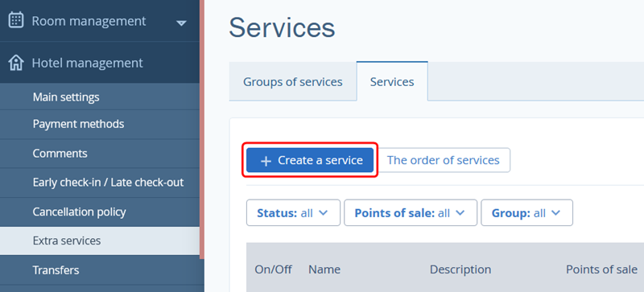This screenshot has height=292, width=644.
Task: Click the Name column header
Action: click(x=324, y=269)
